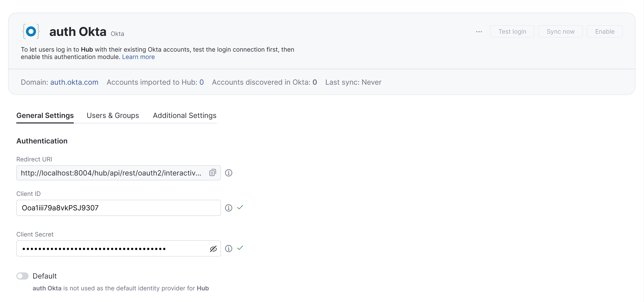The image size is (644, 302).
Task: Click the Sync now button
Action: [x=560, y=31]
